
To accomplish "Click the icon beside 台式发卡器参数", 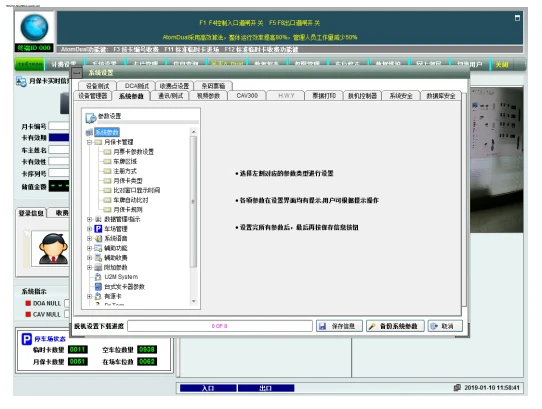I will (x=98, y=287).
